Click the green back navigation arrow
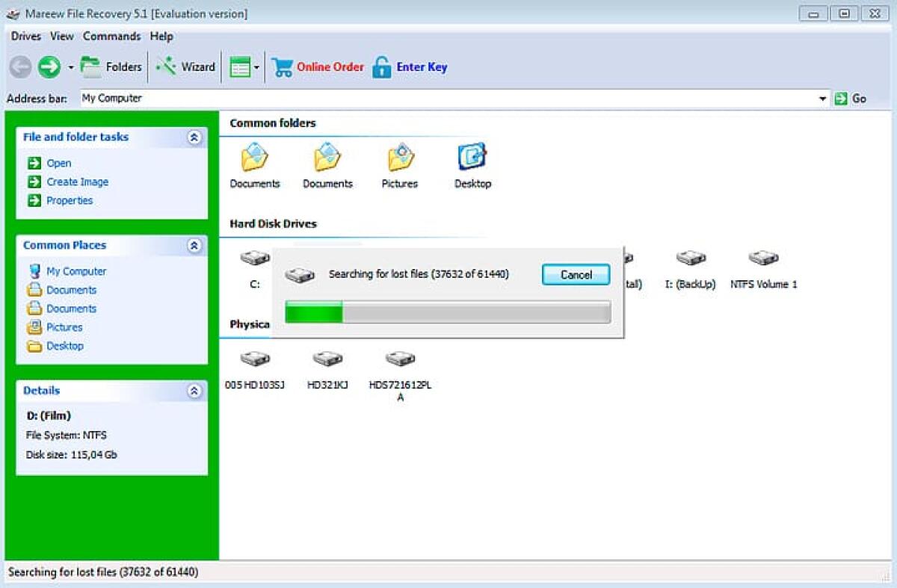Screen dimensions: 897x588 (50, 66)
